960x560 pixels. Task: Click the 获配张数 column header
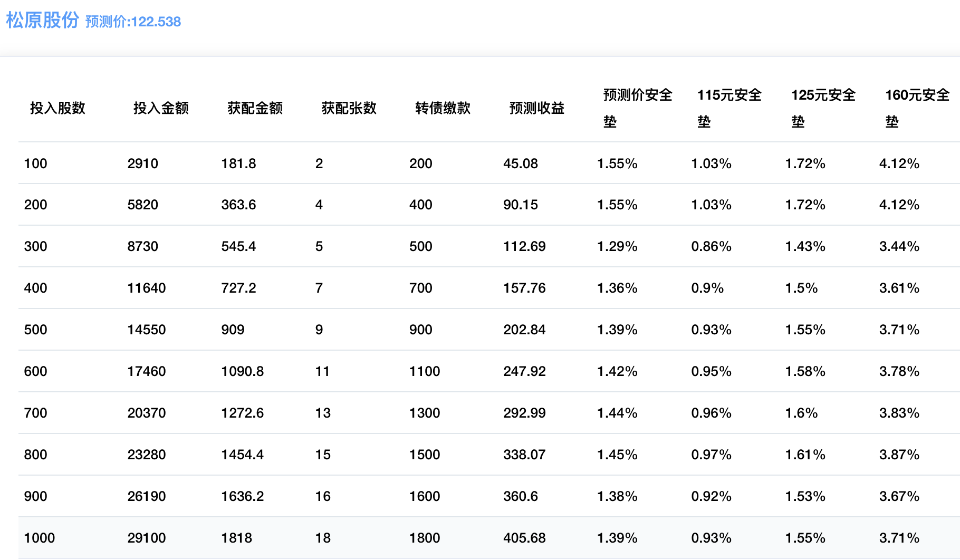click(x=349, y=108)
